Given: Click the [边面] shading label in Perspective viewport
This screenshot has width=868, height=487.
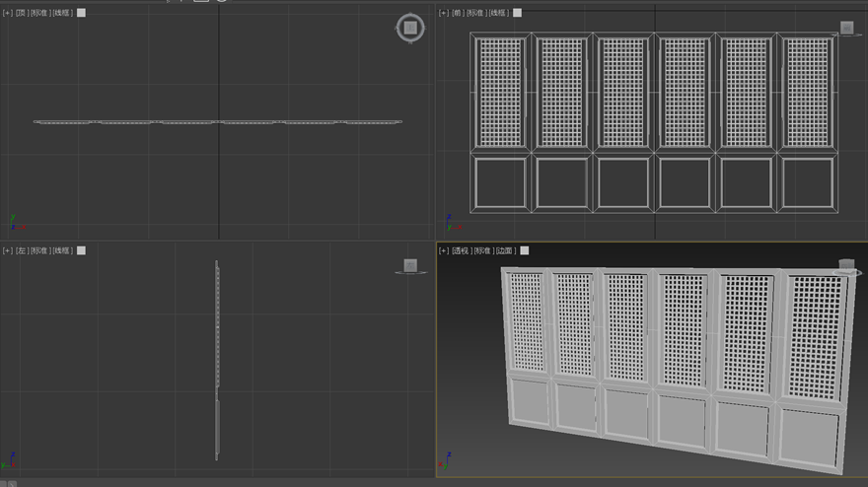Looking at the screenshot, I should (x=505, y=250).
